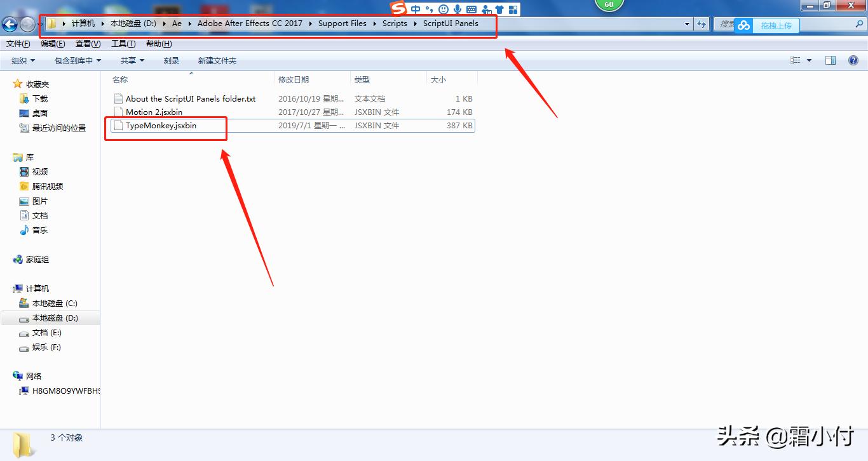Toggle the preview pane button
Screen dimensions: 868x461
click(x=830, y=60)
